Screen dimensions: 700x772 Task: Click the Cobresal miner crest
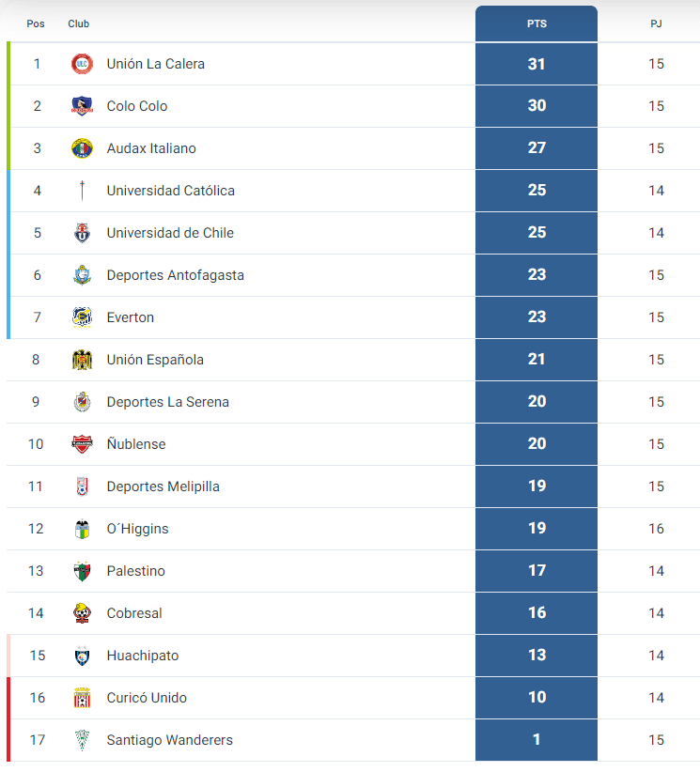pyautogui.click(x=82, y=613)
